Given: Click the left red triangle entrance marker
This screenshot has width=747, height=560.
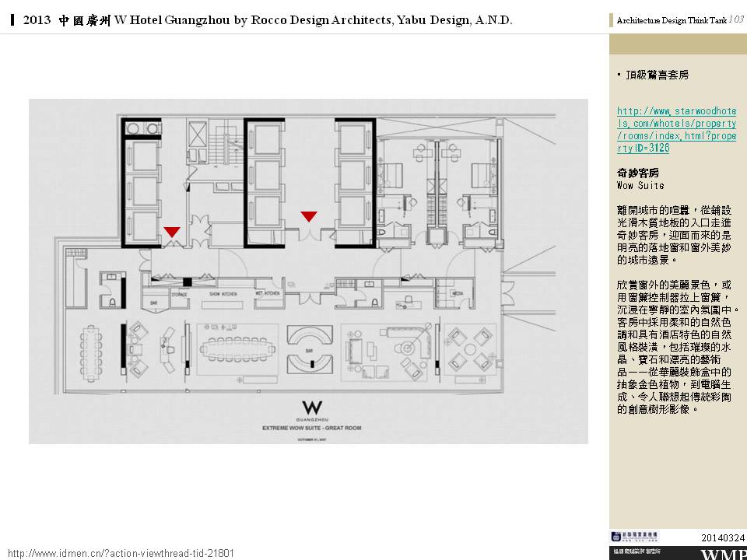Looking at the screenshot, I should [x=172, y=232].
